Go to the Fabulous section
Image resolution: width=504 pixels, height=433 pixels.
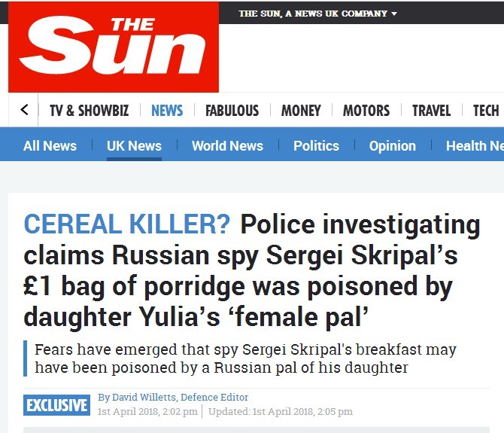[x=232, y=111]
